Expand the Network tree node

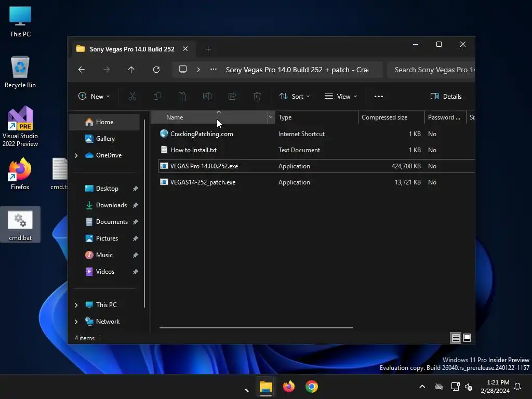pos(76,322)
